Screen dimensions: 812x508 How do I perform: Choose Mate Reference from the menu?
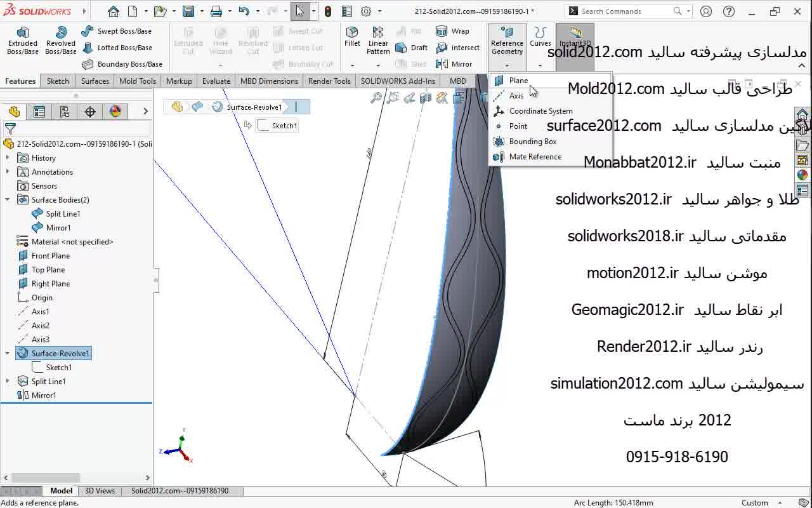pyautogui.click(x=551, y=157)
